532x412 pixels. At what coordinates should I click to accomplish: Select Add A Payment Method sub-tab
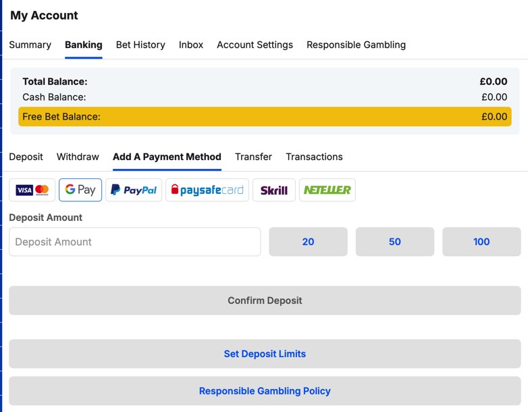coord(167,157)
